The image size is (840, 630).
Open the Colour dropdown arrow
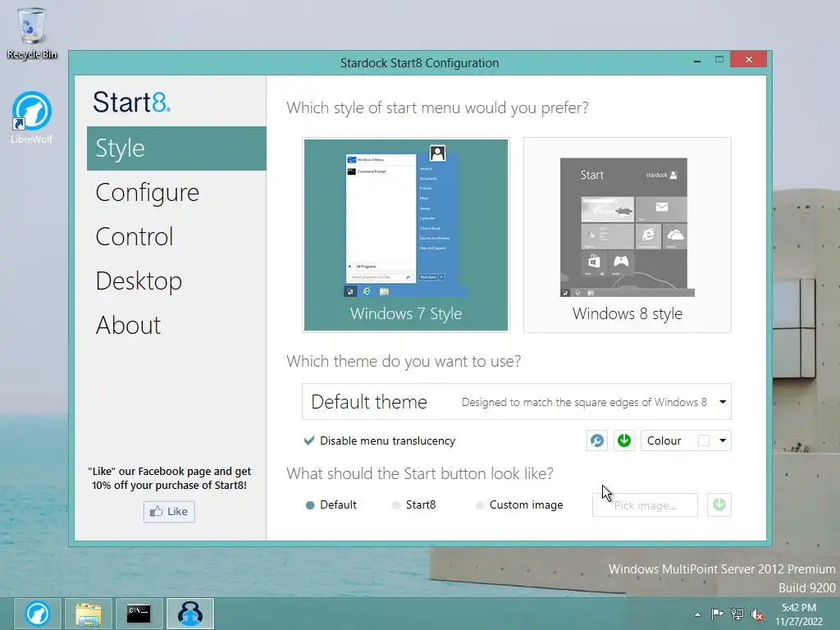coord(723,441)
